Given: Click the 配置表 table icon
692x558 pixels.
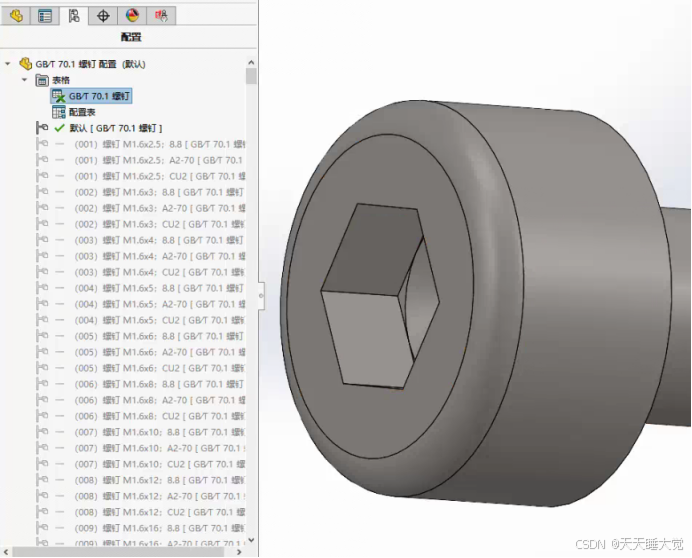Looking at the screenshot, I should click(x=59, y=112).
